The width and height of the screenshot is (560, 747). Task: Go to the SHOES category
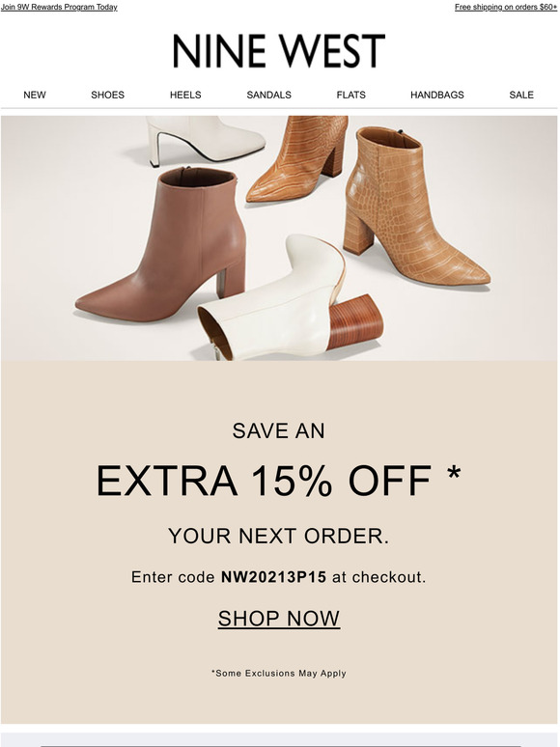coord(108,95)
